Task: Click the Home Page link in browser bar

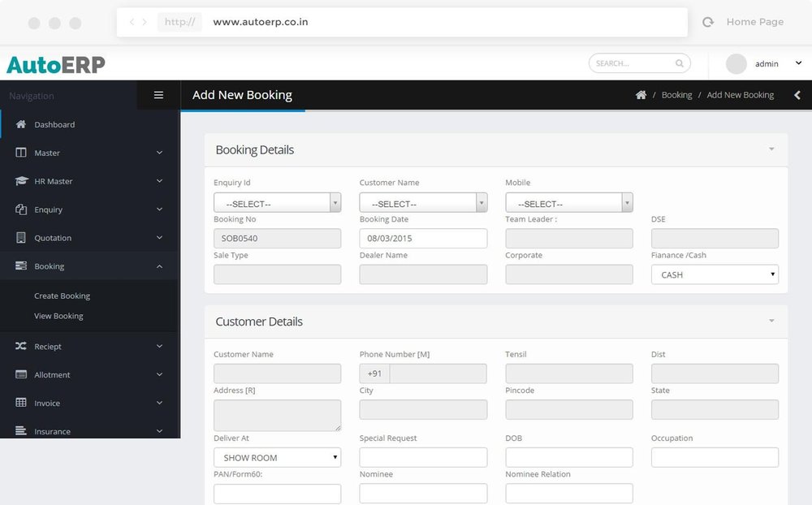Action: coord(755,22)
